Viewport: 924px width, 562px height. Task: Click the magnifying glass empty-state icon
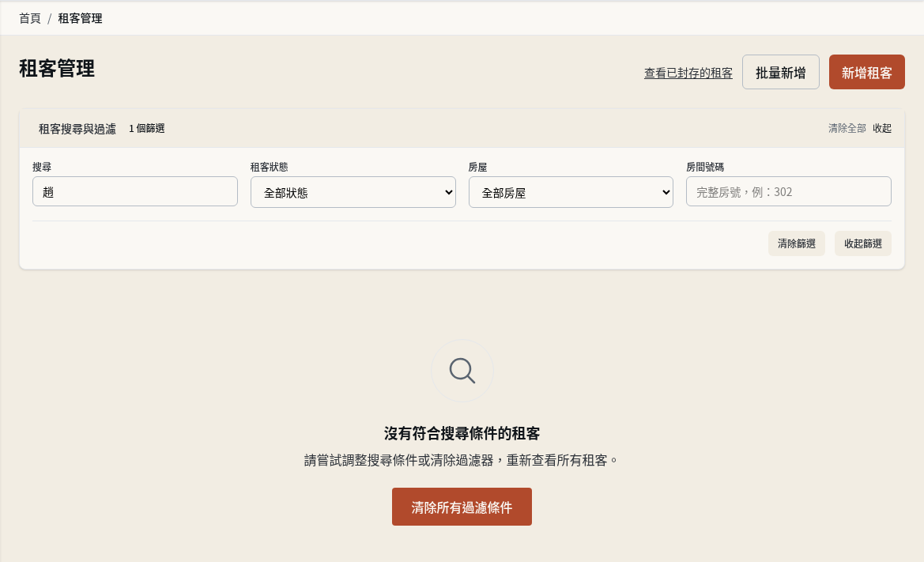(462, 372)
